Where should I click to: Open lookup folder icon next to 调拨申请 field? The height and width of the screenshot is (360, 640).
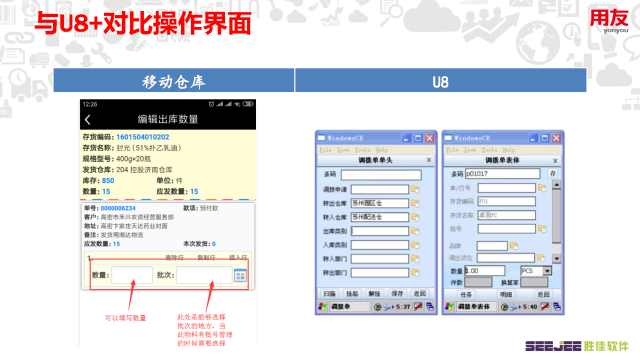415,189
